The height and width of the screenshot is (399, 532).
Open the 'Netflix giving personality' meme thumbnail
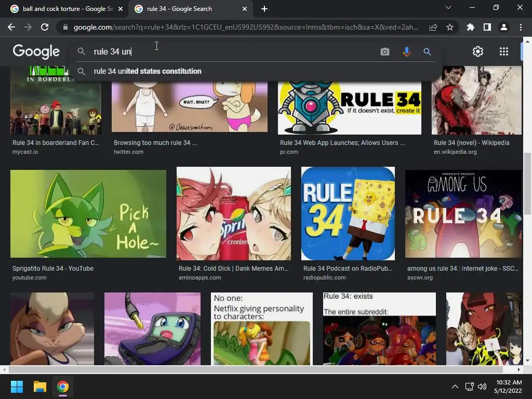click(x=262, y=329)
